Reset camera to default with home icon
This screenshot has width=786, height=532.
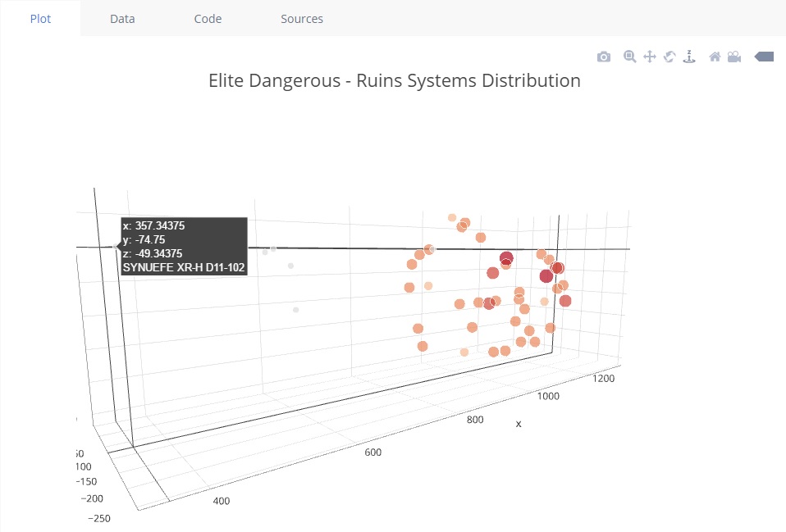point(715,57)
